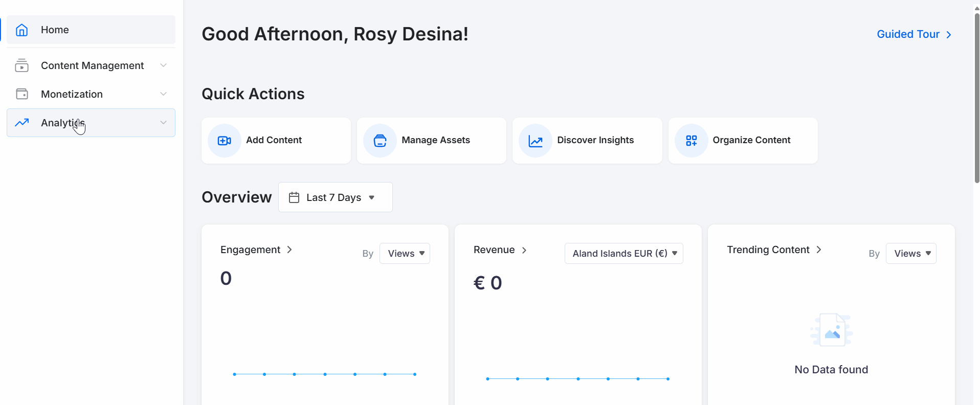The image size is (980, 405).
Task: Click the vertical page scrollbar
Action: (976, 97)
